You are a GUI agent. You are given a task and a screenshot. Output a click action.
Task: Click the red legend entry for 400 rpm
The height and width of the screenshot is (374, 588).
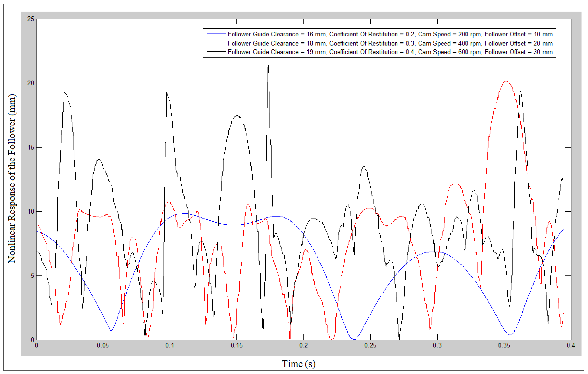(390, 43)
